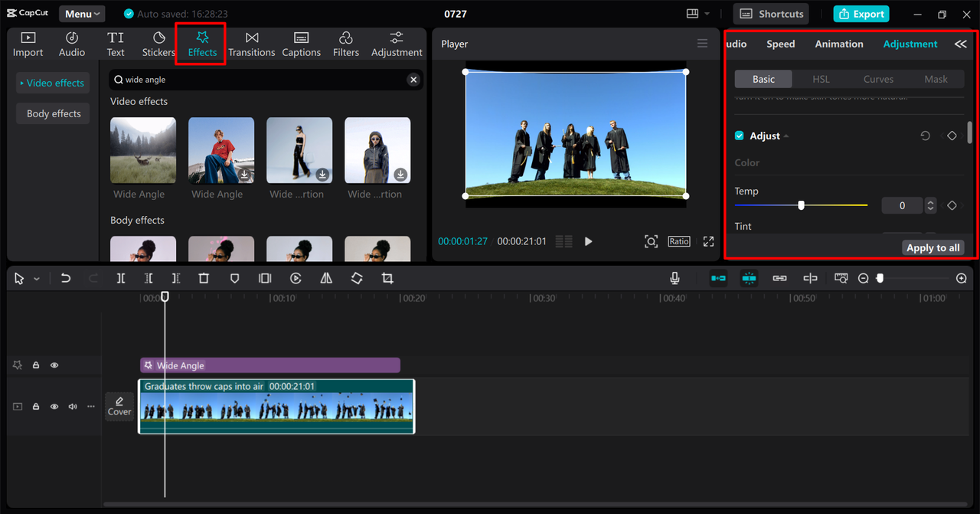
Task: Open the Shortcuts panel
Action: [x=771, y=14]
